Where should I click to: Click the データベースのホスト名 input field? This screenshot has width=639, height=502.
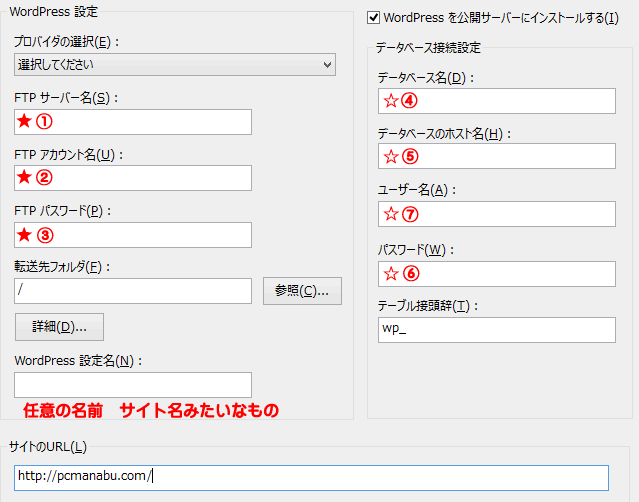pyautogui.click(x=497, y=156)
